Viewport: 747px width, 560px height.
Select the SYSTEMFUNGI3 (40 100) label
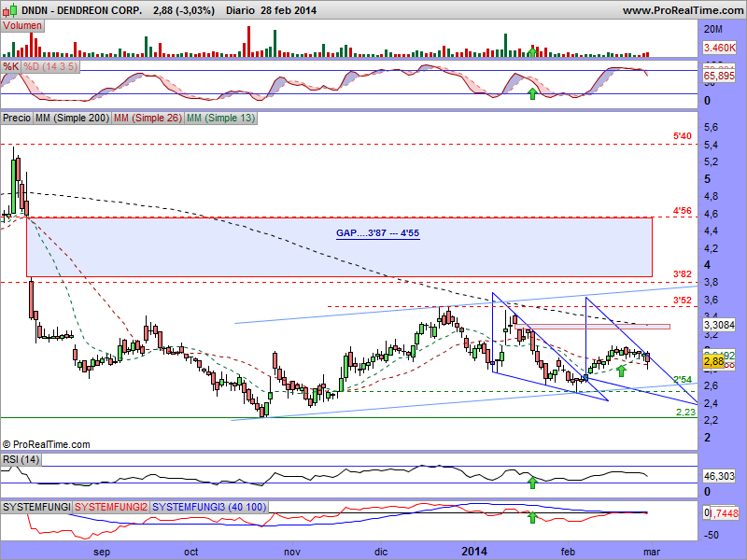209,507
